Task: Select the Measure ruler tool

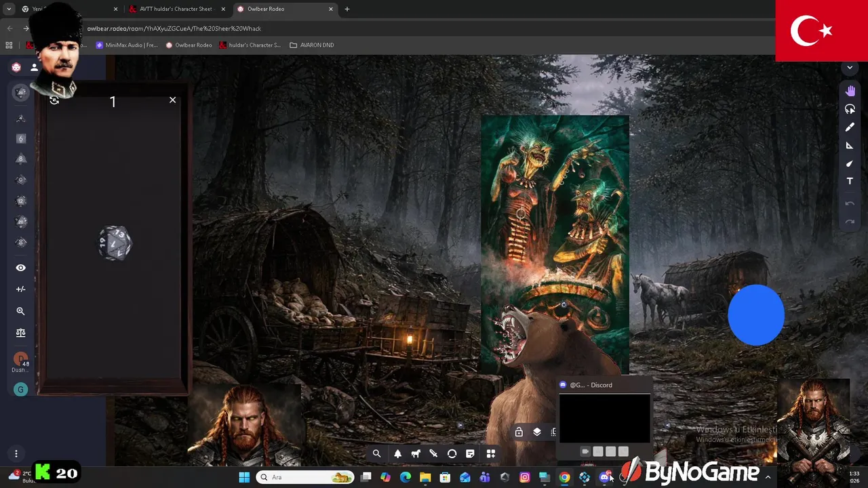Action: pos(850,145)
